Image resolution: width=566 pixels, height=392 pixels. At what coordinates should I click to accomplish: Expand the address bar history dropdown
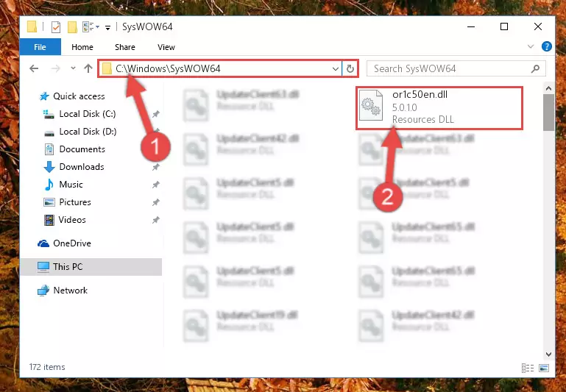(336, 68)
